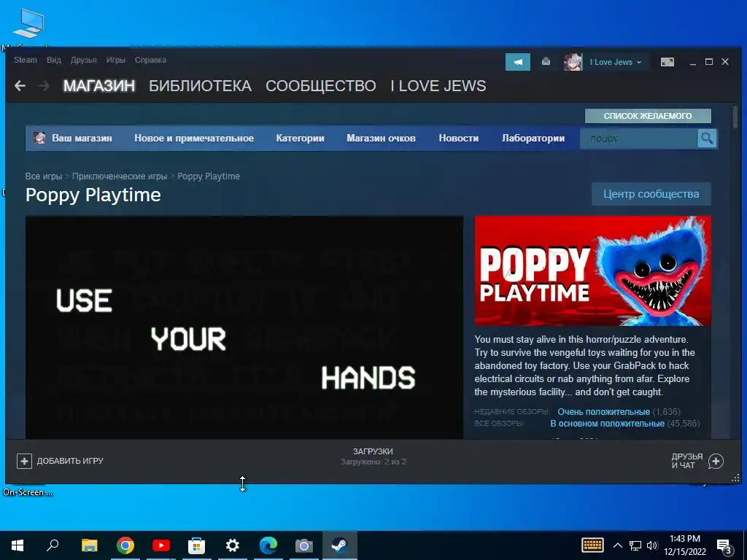747x560 pixels.
Task: Open Магазин очков link
Action: tap(381, 138)
